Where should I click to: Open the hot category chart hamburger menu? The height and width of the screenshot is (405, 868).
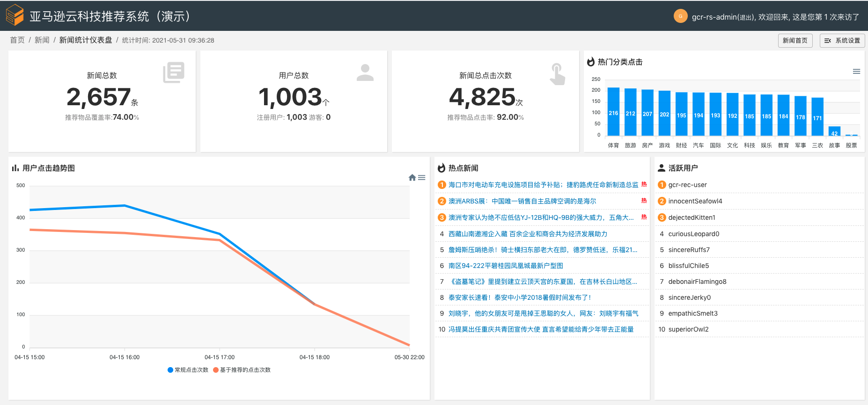coord(856,72)
